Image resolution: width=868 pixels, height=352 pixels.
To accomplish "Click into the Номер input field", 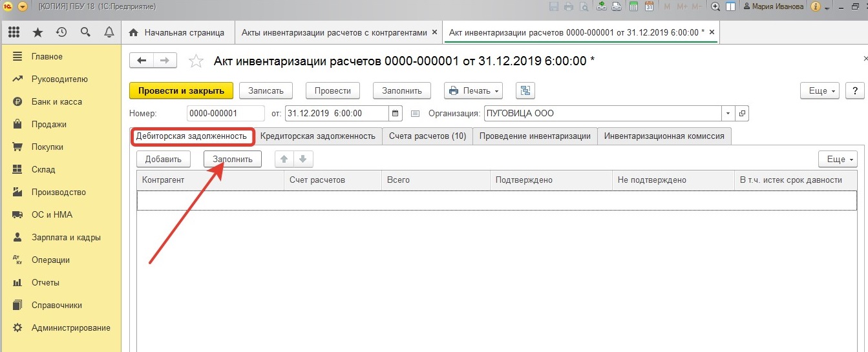I will click(x=225, y=114).
